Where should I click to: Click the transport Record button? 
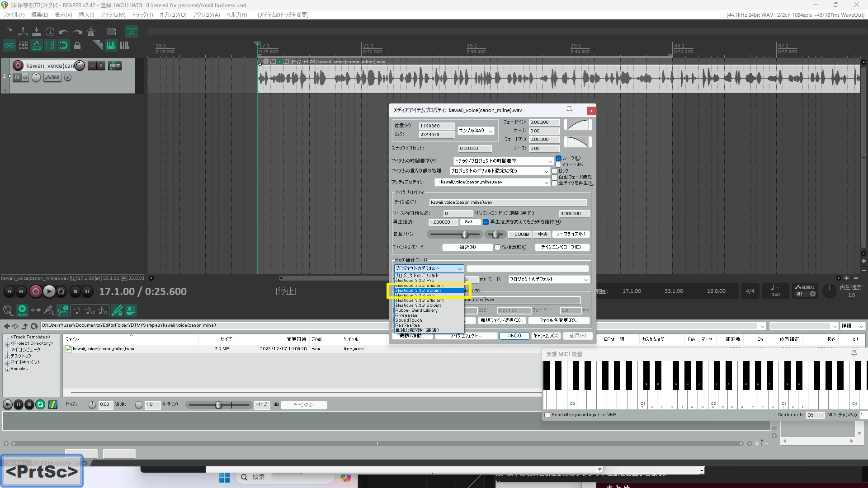35,291
